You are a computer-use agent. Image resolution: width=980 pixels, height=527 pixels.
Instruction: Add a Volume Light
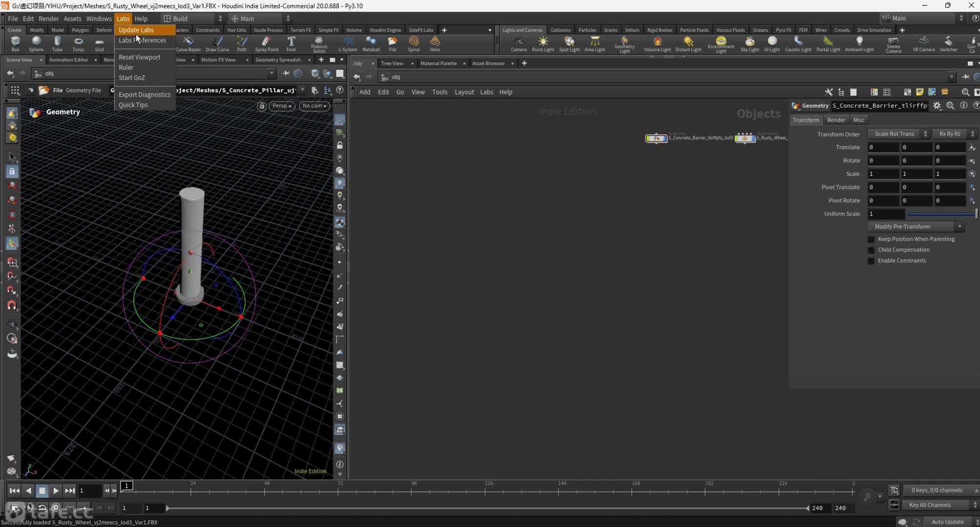[657, 43]
